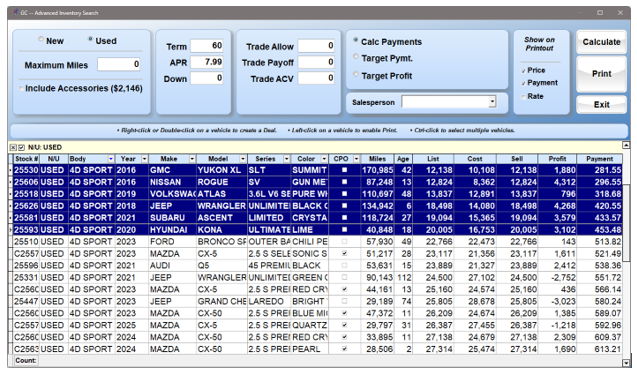Screen dimensions: 637x370
Task: Choose the Calc Payments option
Action: (355, 40)
